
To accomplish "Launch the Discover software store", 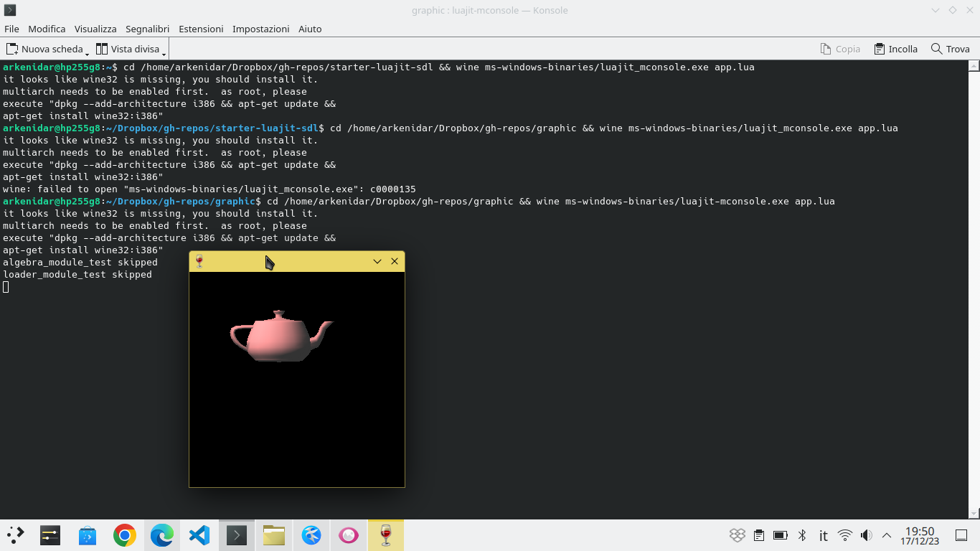I will [x=88, y=535].
